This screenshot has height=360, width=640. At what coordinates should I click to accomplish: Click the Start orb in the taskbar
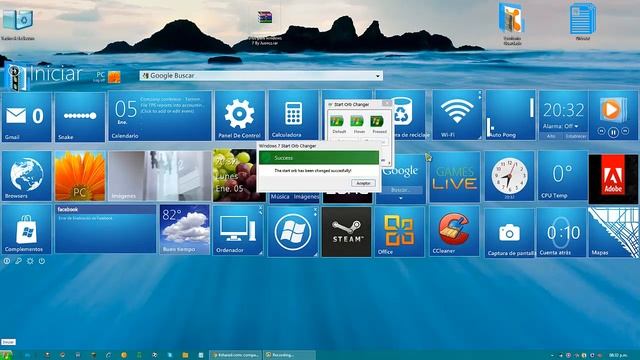[6, 355]
